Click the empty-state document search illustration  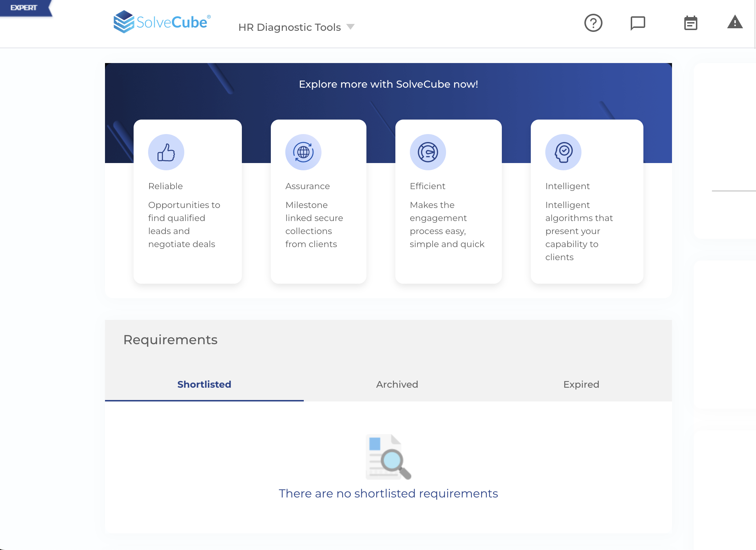click(388, 457)
